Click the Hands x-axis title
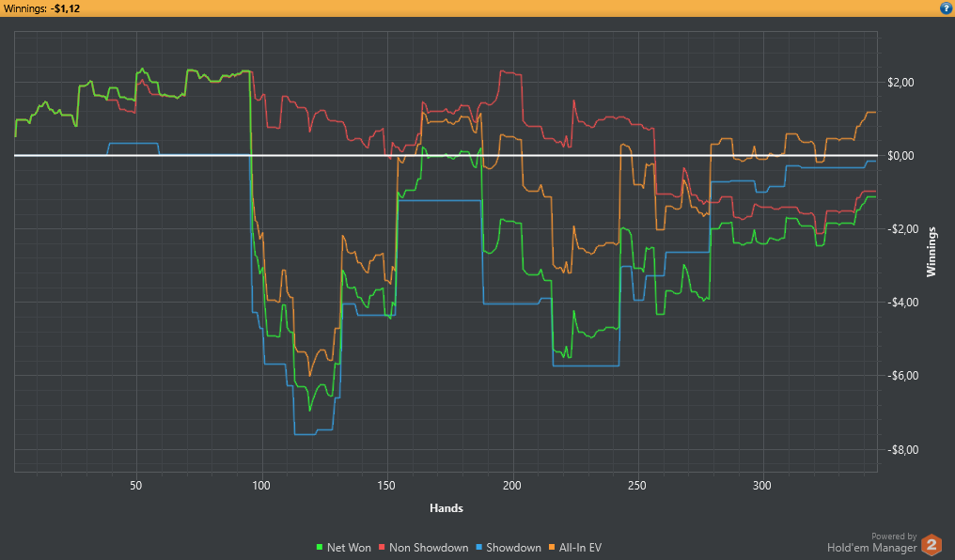The height and width of the screenshot is (560, 955). (446, 508)
